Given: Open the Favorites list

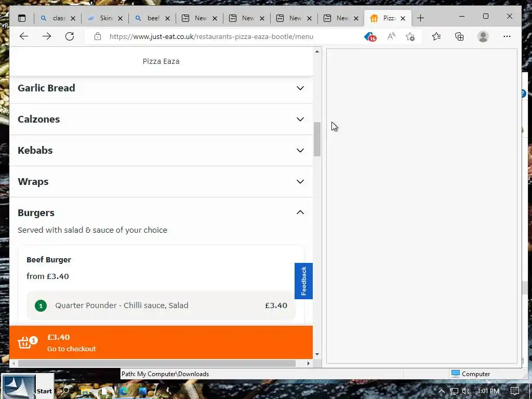Looking at the screenshot, I should (436, 37).
